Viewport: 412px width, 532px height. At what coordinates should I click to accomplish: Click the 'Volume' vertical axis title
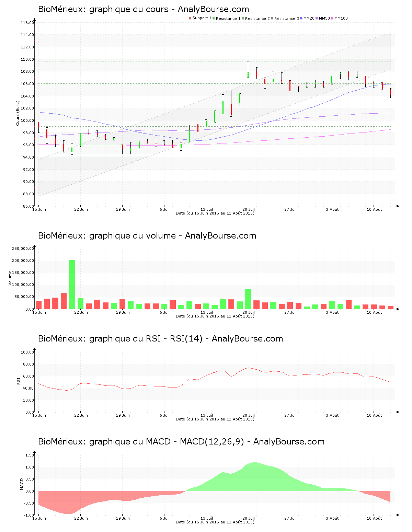coord(10,278)
